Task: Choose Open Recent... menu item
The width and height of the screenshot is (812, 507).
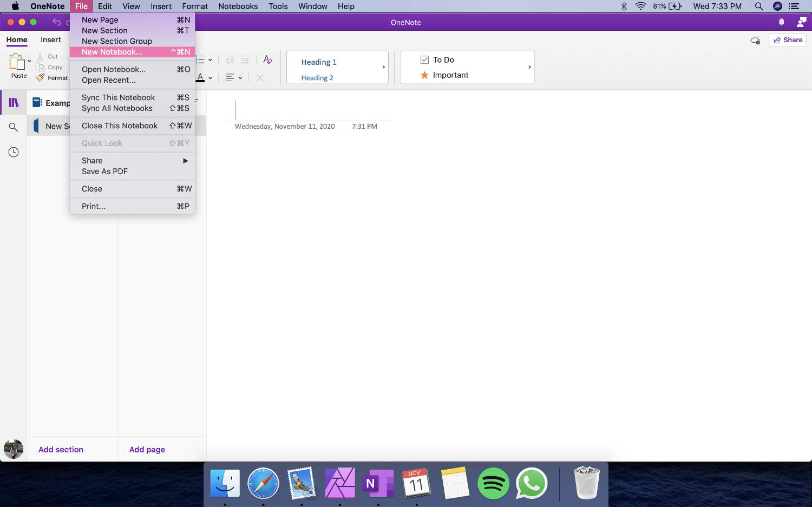Action: click(132, 80)
